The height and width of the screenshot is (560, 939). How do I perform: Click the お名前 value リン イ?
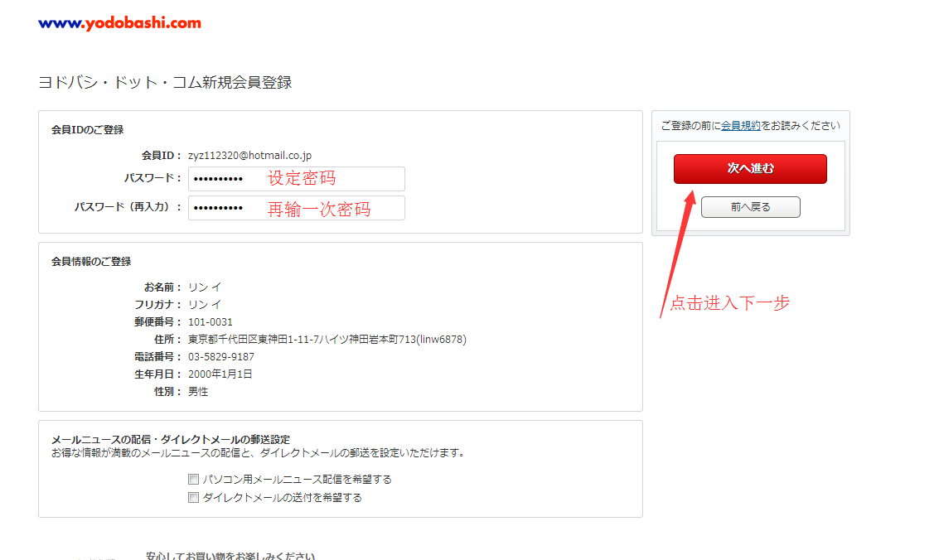pyautogui.click(x=205, y=287)
